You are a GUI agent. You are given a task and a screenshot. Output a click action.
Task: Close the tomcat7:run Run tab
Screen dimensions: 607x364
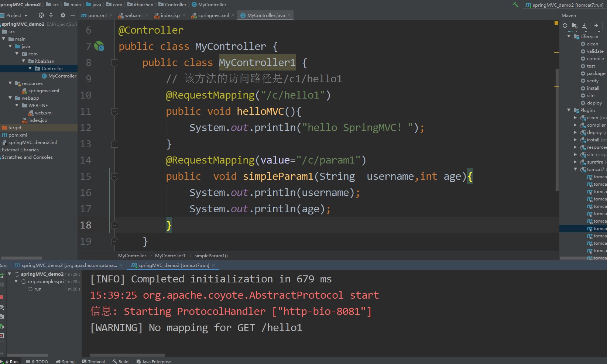point(213,265)
